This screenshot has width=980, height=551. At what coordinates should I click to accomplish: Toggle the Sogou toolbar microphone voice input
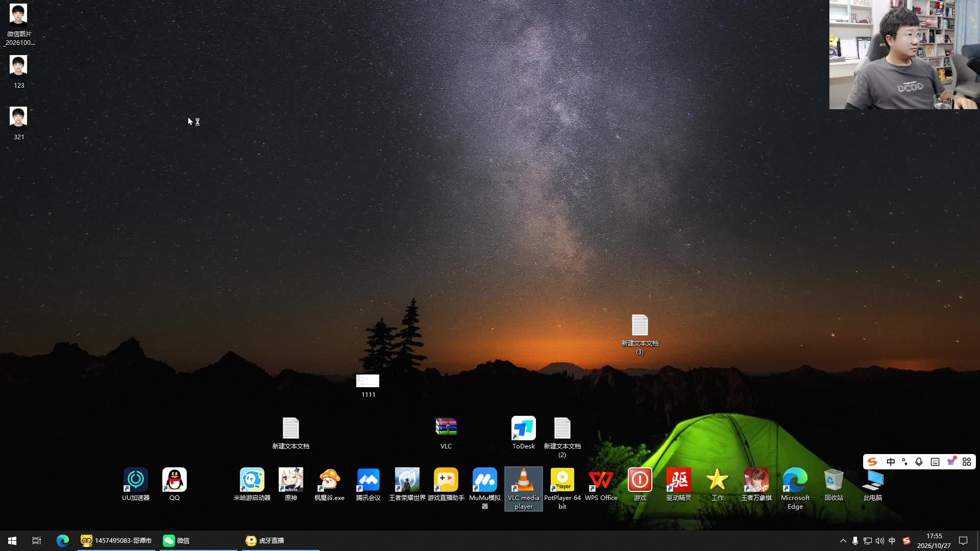[x=919, y=462]
